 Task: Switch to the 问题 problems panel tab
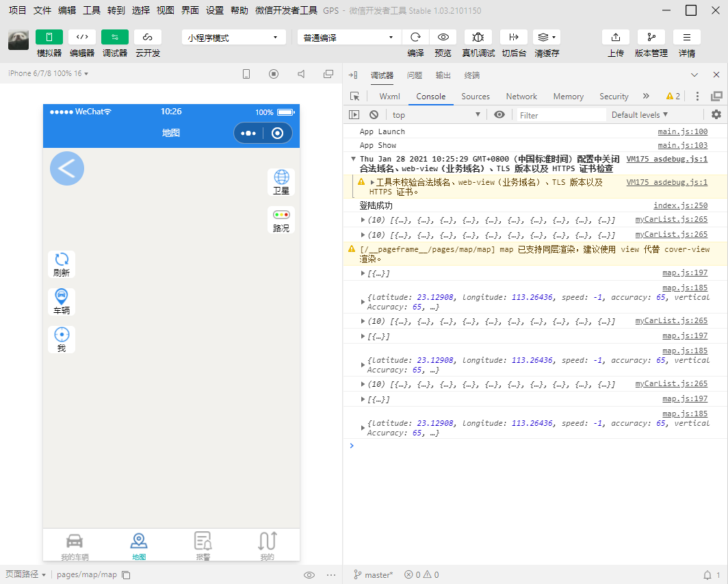point(414,75)
